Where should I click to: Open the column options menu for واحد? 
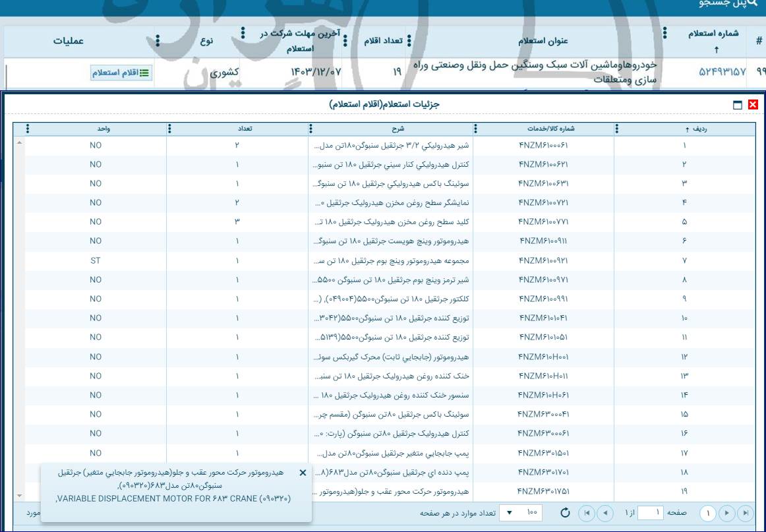(27, 130)
